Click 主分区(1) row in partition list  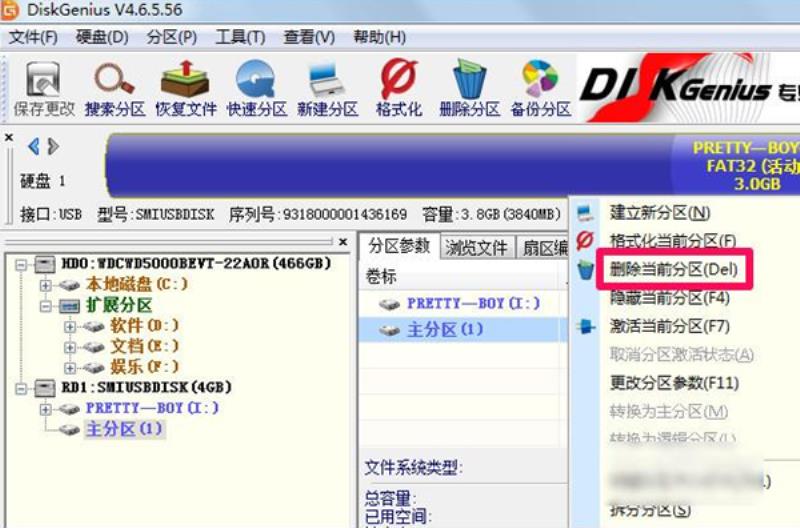coord(463,330)
